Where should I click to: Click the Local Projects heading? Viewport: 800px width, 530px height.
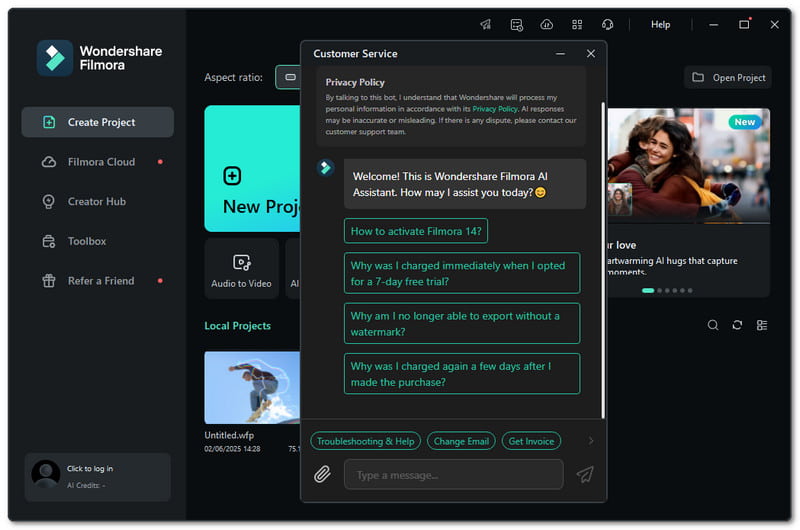click(238, 326)
